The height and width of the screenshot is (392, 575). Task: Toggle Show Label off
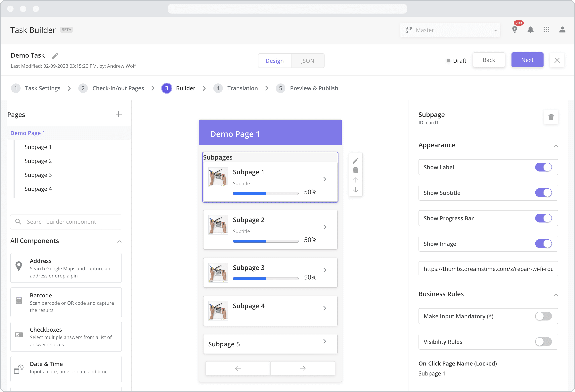[x=543, y=167]
